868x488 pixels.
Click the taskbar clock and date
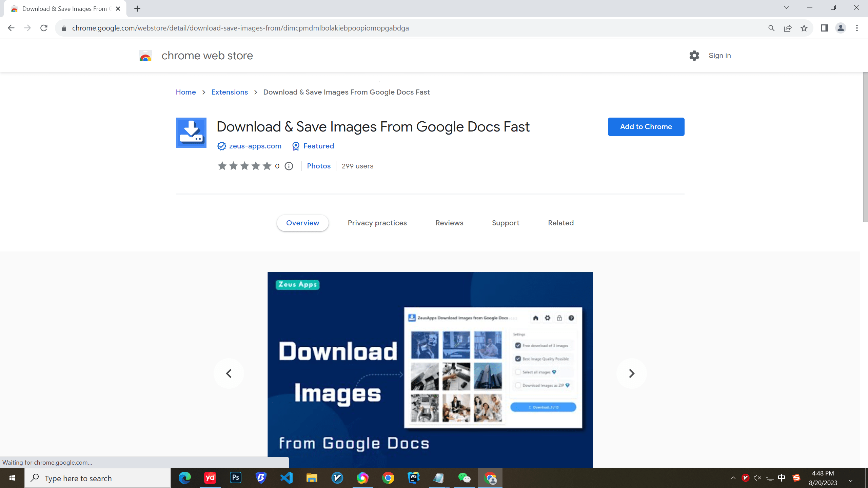tap(823, 478)
